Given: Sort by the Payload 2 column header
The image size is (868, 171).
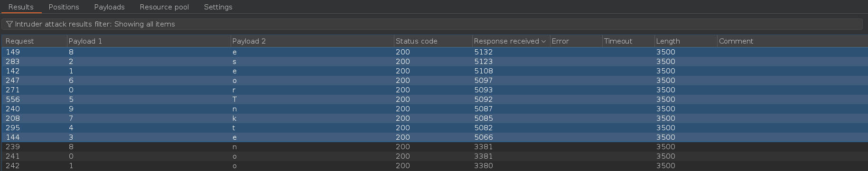Looking at the screenshot, I should 312,41.
